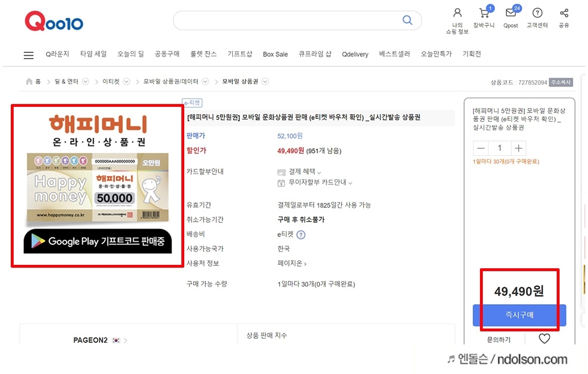Open 오늘의 딜 menu
This screenshot has width=588, height=374.
[x=130, y=54]
